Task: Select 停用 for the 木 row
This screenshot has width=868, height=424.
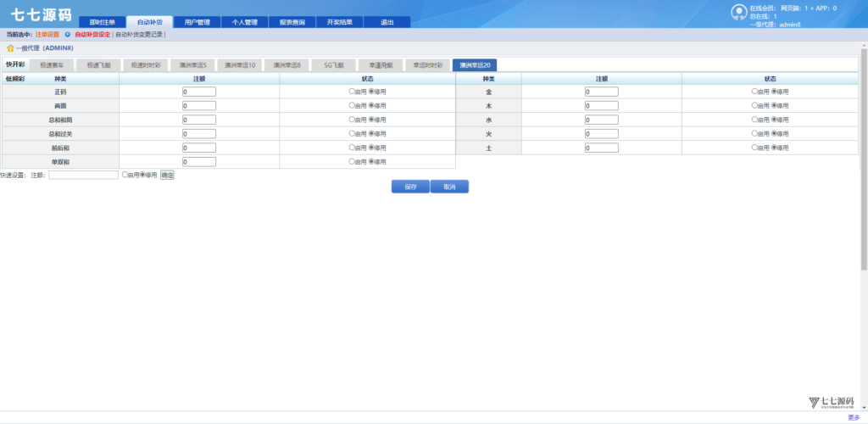Action: point(775,105)
